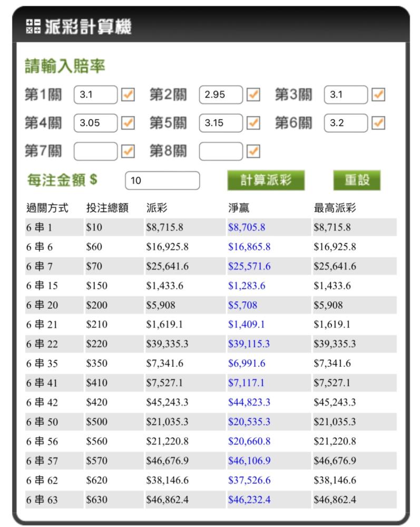Select the 6 串 6 row label
Viewport: 420px width, 527px height.
[40, 247]
